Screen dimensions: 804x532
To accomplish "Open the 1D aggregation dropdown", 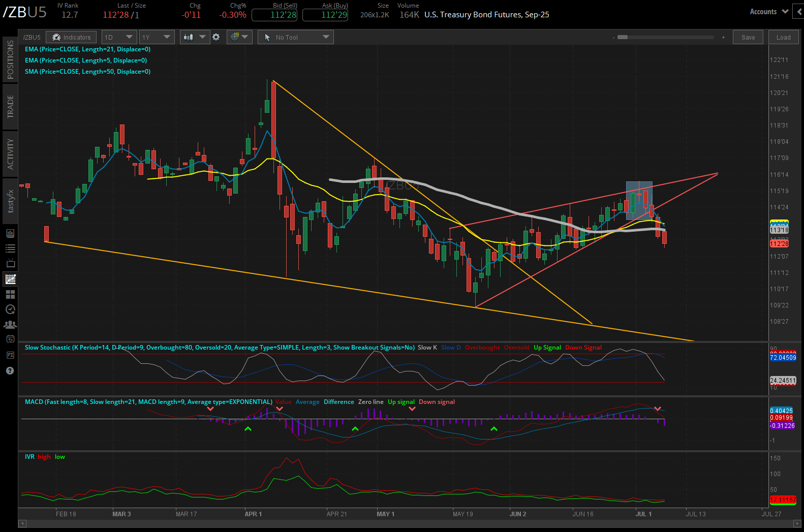I will [x=119, y=37].
